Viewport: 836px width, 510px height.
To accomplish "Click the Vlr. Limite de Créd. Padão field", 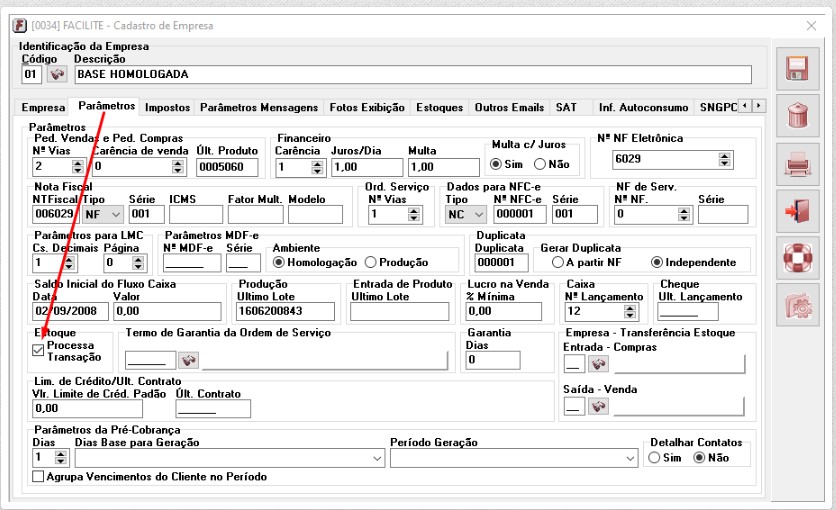I will point(87,409).
